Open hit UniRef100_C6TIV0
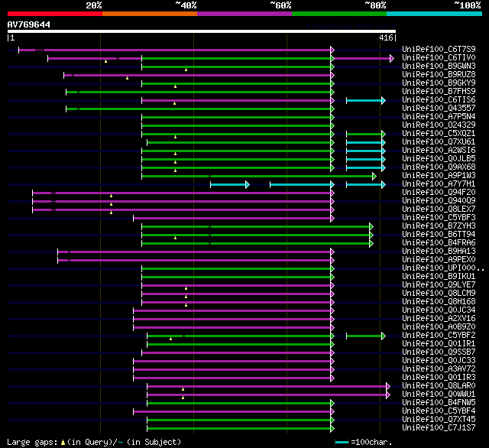Image resolution: width=489 pixels, height=448 pixels. (439, 57)
